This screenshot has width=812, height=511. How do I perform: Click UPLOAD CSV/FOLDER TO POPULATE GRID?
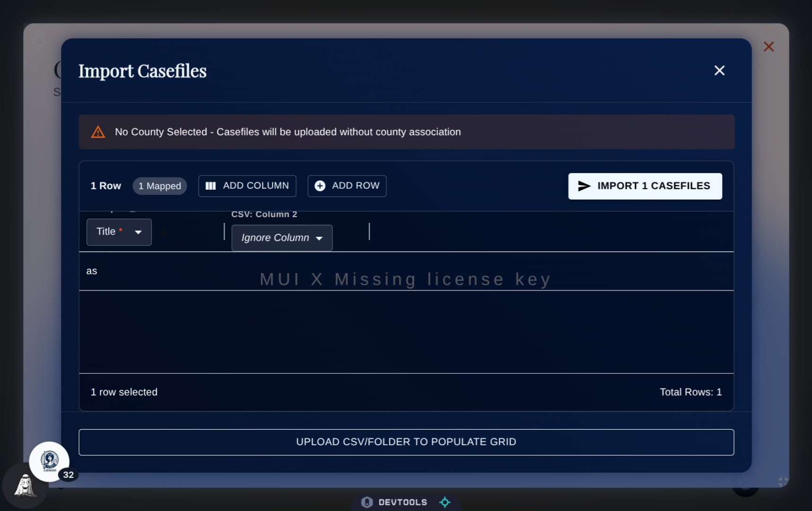406,441
